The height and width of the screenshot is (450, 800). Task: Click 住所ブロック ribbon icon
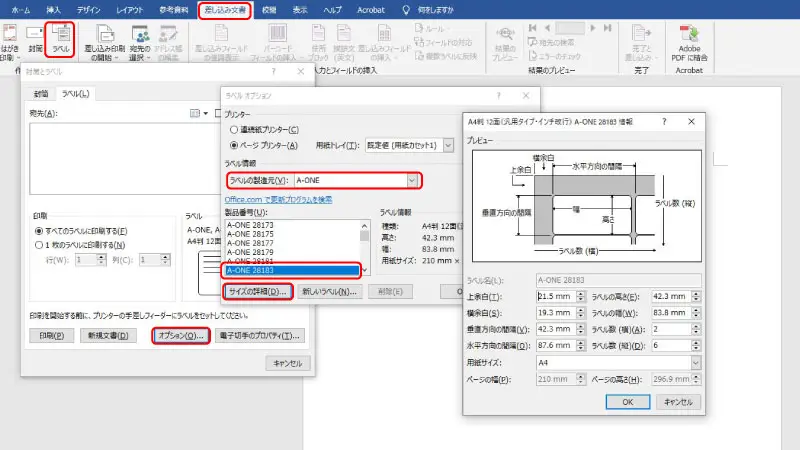[318, 42]
